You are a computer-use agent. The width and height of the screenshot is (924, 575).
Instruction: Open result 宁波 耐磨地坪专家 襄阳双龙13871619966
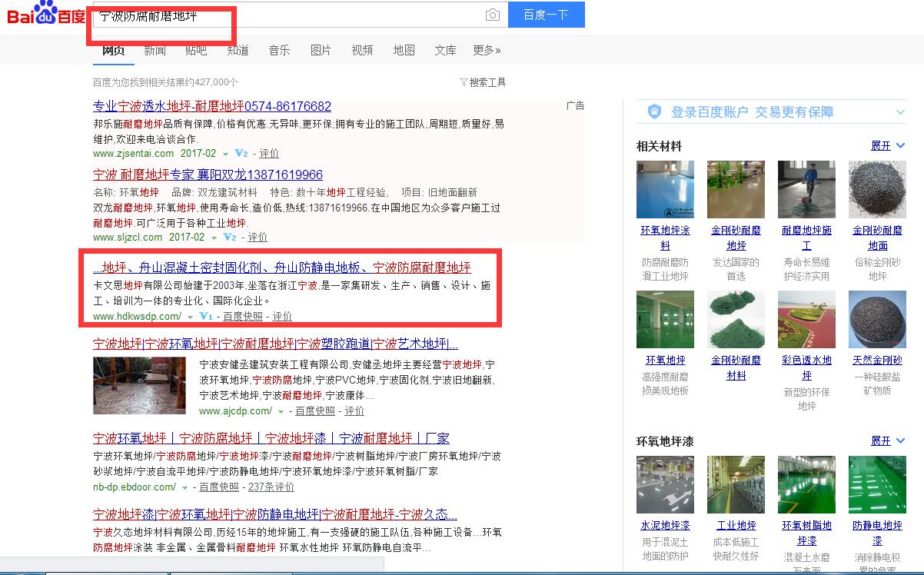[x=208, y=174]
